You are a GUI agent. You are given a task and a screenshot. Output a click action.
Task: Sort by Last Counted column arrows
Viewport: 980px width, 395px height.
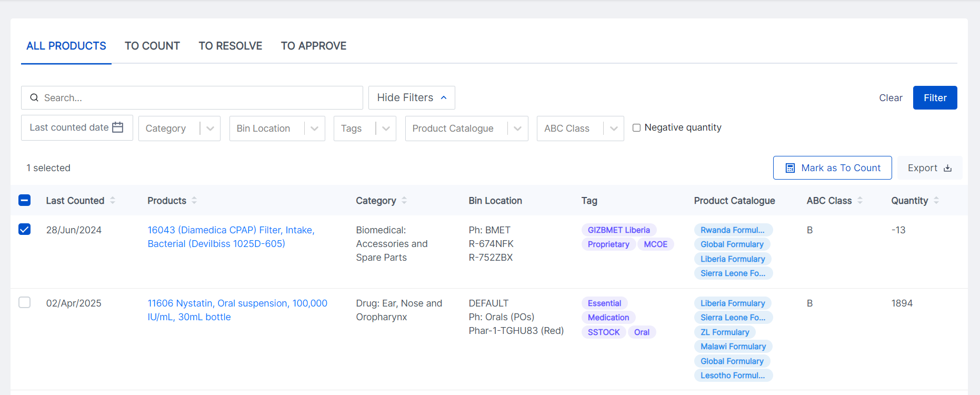[x=113, y=201]
